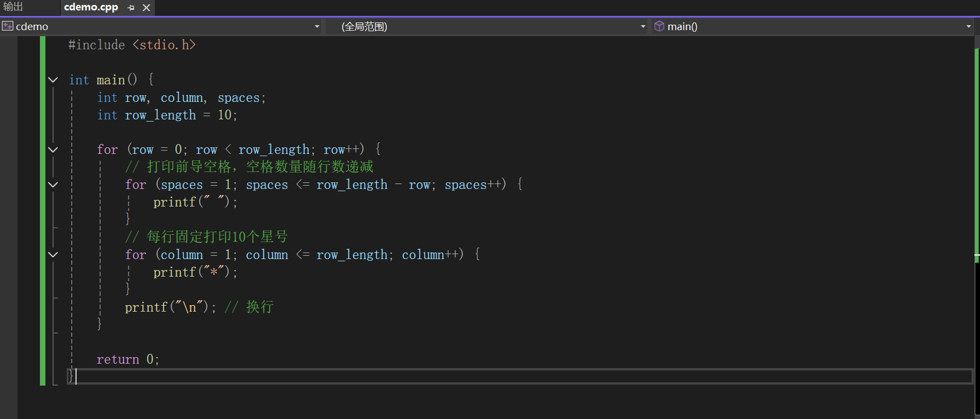
Task: Collapse the for column loop
Action: [x=53, y=255]
